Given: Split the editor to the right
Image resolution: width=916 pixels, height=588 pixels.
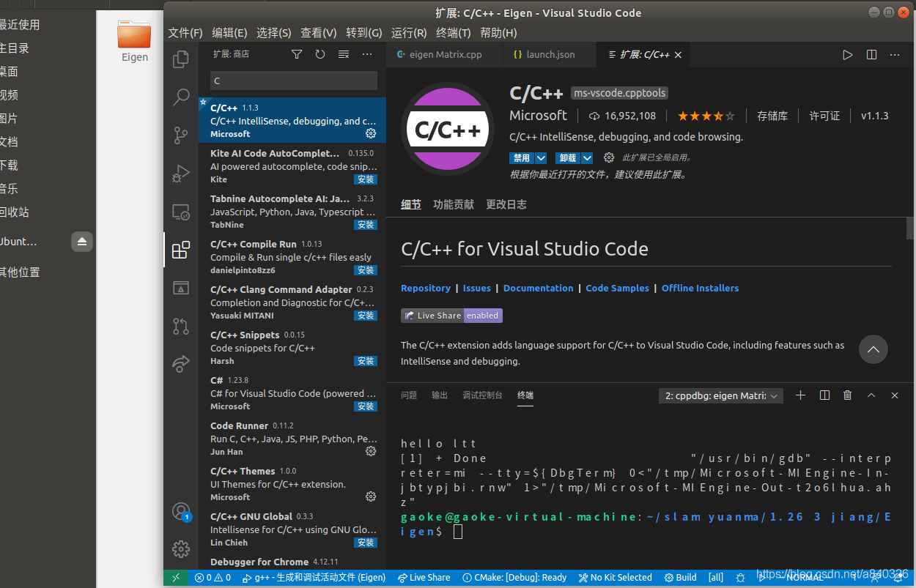Looking at the screenshot, I should coord(871,54).
